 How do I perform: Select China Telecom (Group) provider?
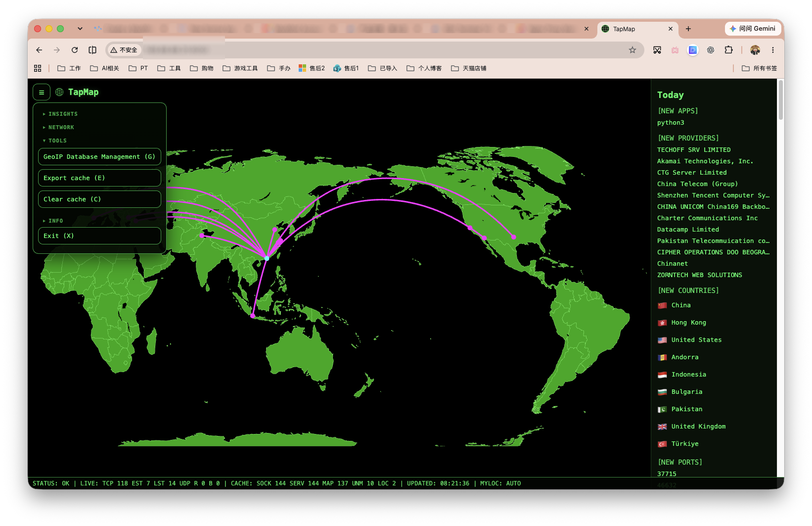click(x=697, y=184)
